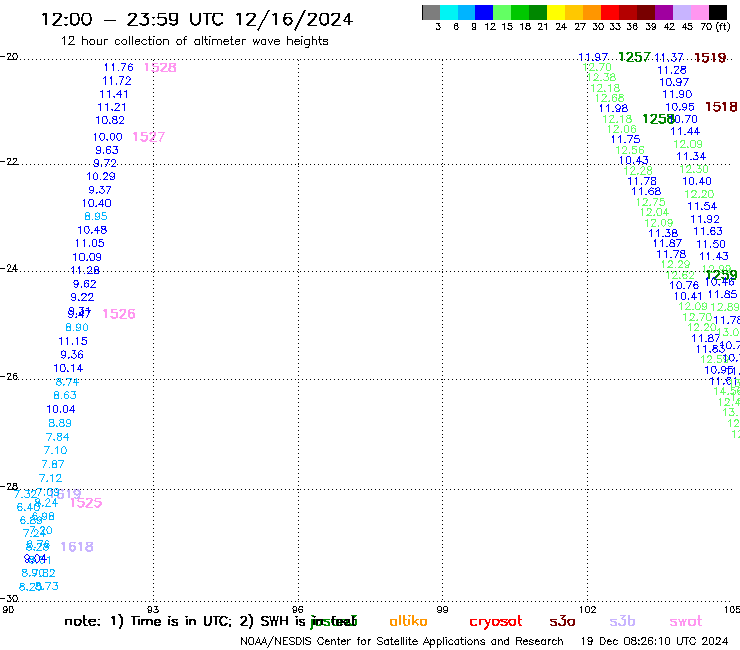Click the green pass time label 1258

658,119
